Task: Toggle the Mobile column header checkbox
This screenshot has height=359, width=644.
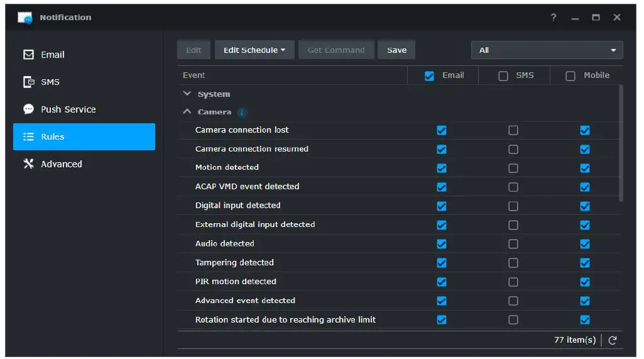Action: (570, 76)
